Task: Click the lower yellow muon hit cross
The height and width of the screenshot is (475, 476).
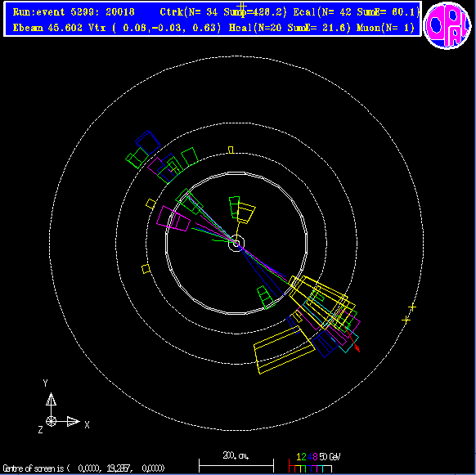Action: pos(406,320)
